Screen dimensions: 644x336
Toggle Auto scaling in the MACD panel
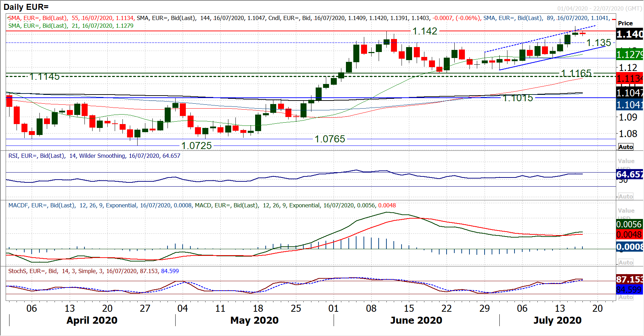click(625, 263)
